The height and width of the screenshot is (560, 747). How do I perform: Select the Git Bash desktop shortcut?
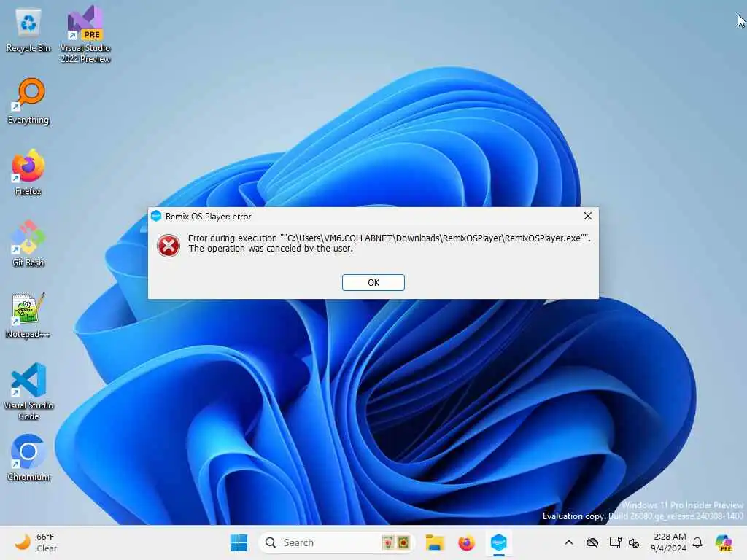[28, 244]
